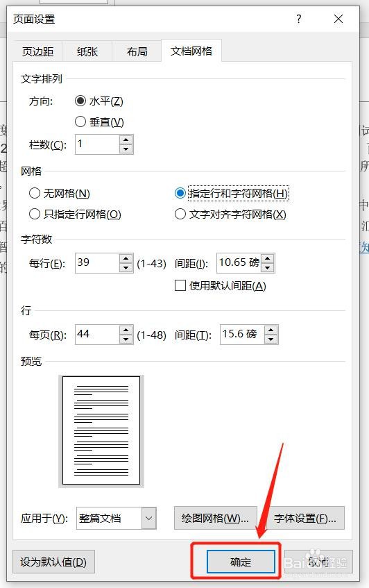Decrease 栏数 with down arrow
The height and width of the screenshot is (588, 369).
[126, 149]
